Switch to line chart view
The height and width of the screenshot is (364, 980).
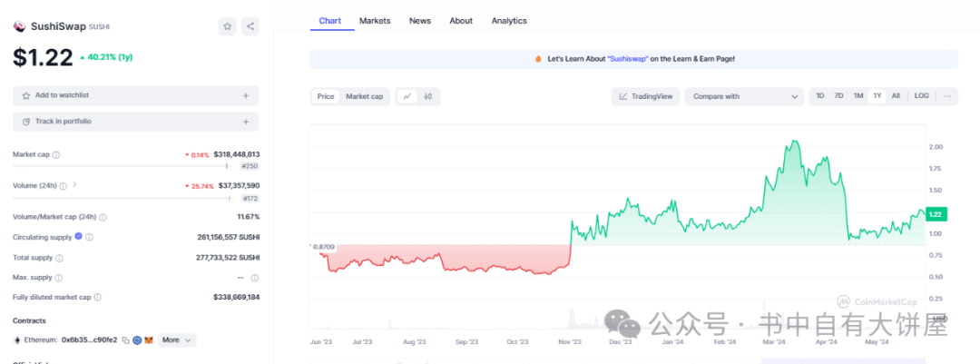[407, 96]
